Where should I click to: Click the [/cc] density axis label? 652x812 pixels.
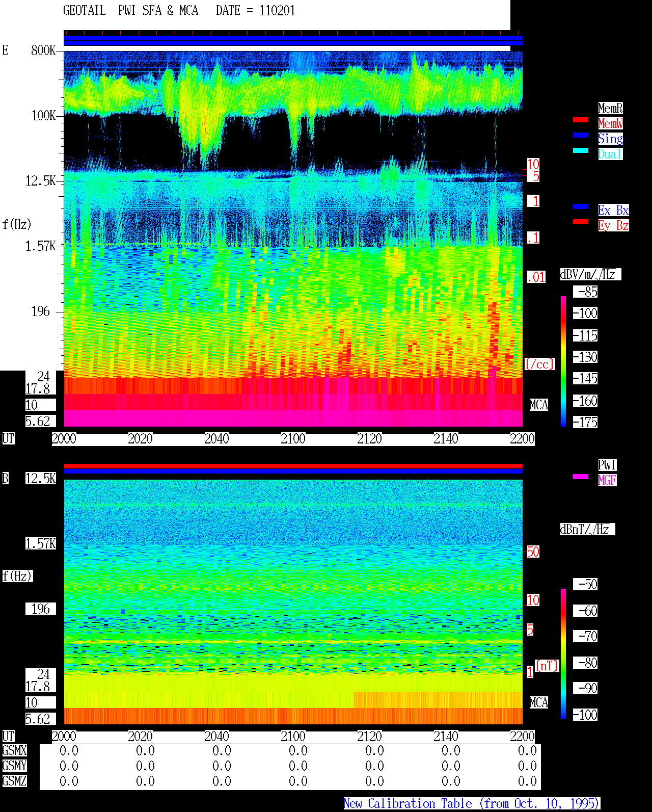[x=539, y=364]
